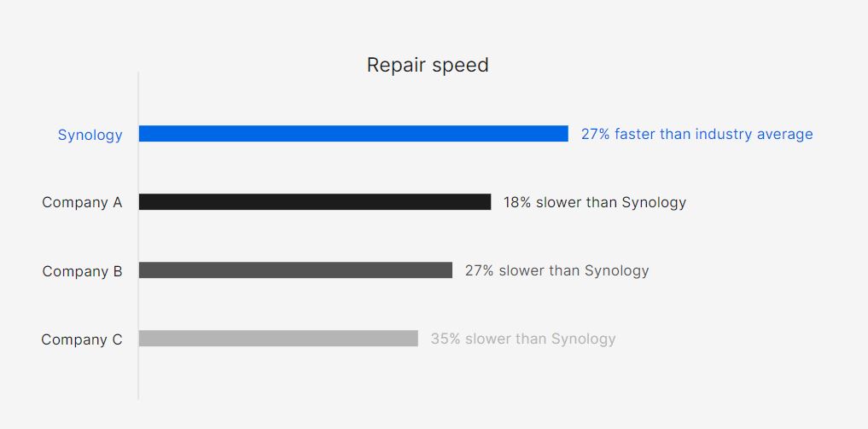Click the vertical chart axis line

pyautogui.click(x=138, y=235)
